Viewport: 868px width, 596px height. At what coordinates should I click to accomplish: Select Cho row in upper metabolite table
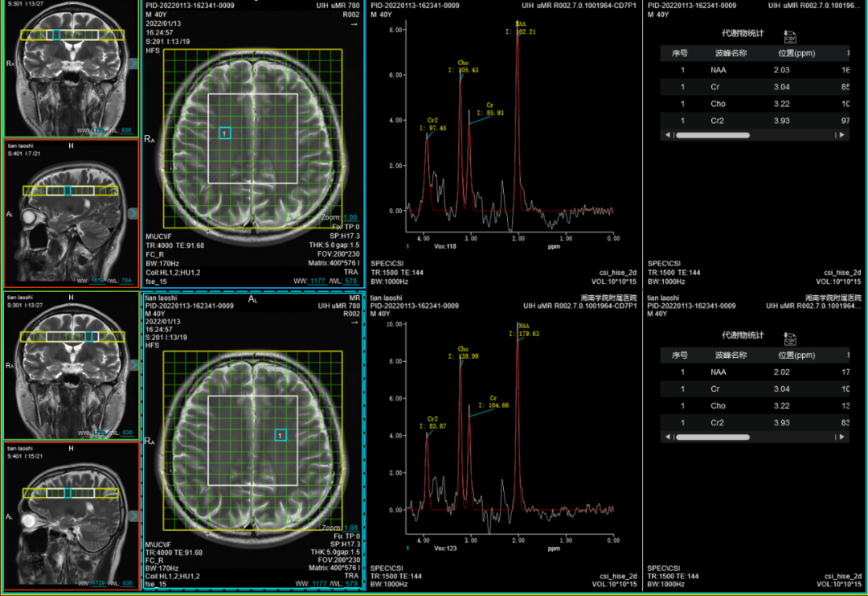coord(755,104)
